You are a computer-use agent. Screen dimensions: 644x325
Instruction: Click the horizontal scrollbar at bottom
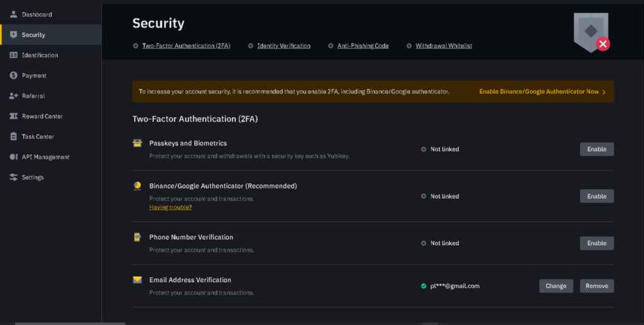click(x=70, y=324)
